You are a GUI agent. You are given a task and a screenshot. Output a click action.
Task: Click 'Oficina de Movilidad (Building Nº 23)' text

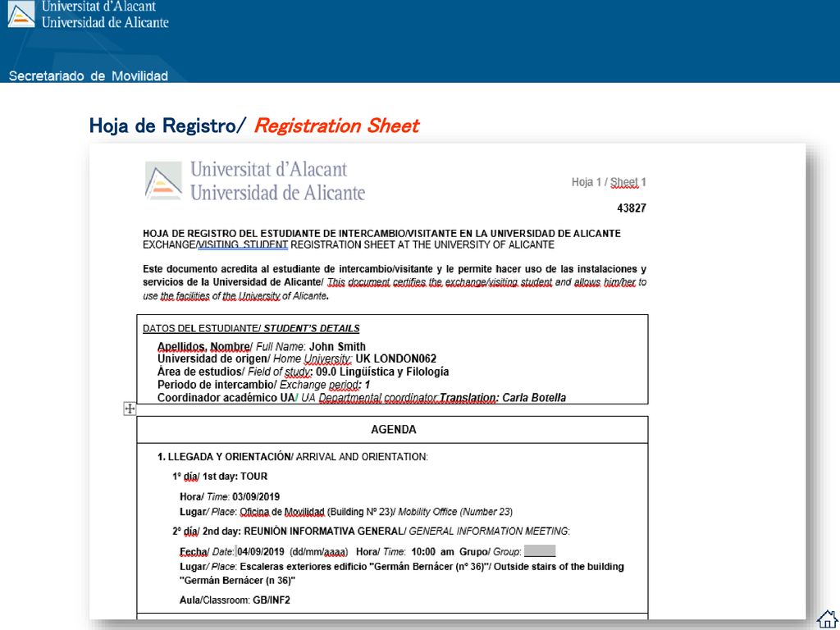tap(316, 512)
